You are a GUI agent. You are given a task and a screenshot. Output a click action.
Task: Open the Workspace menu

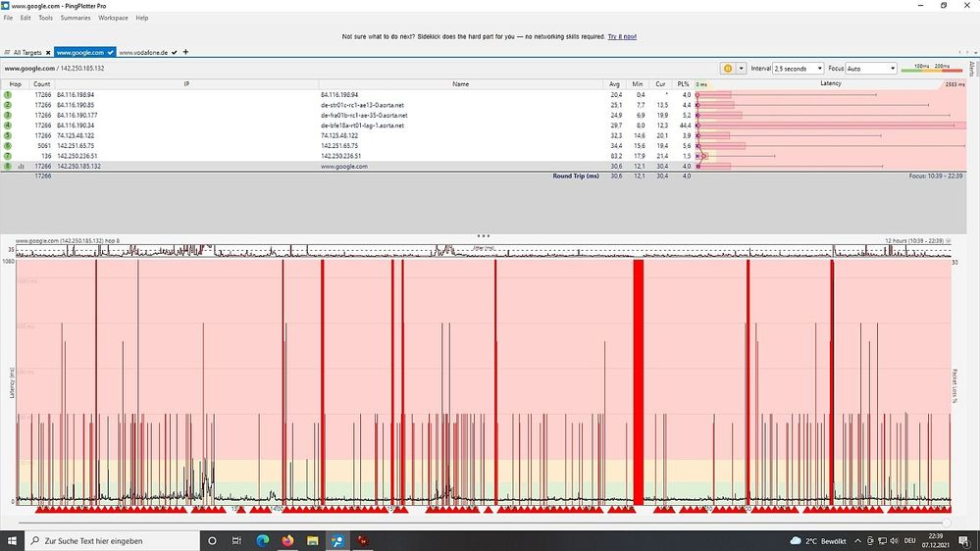pyautogui.click(x=113, y=18)
